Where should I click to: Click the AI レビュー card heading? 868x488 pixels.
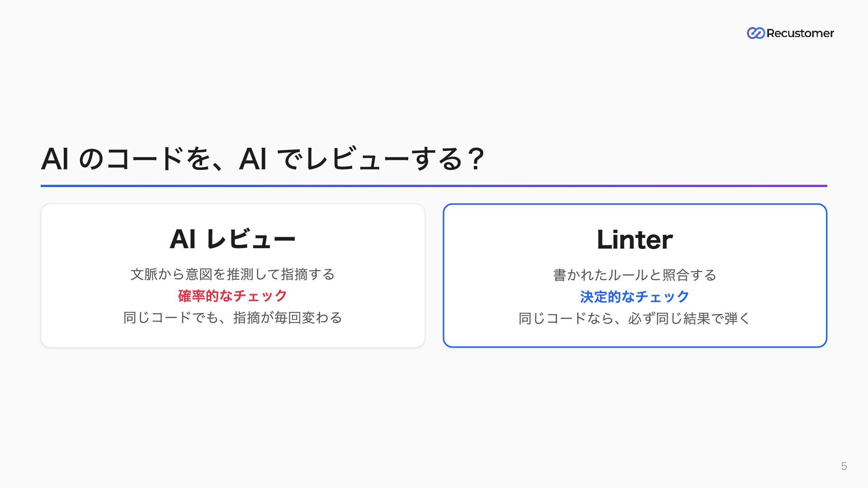pos(233,239)
